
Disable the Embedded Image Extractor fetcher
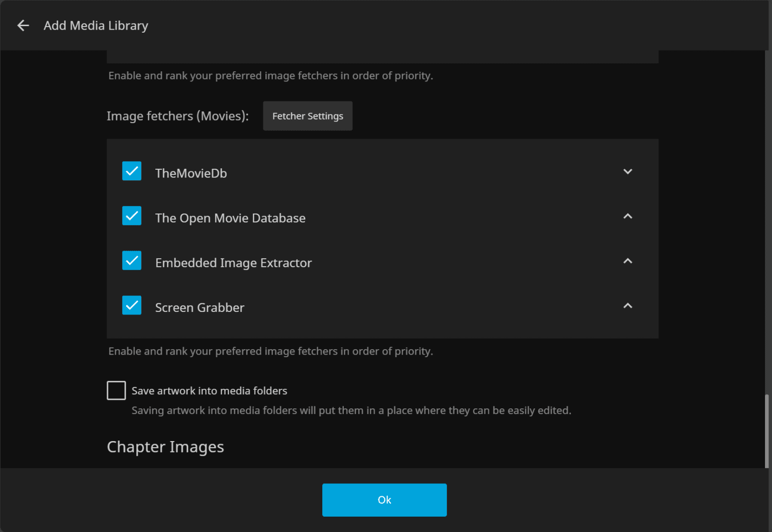132,260
